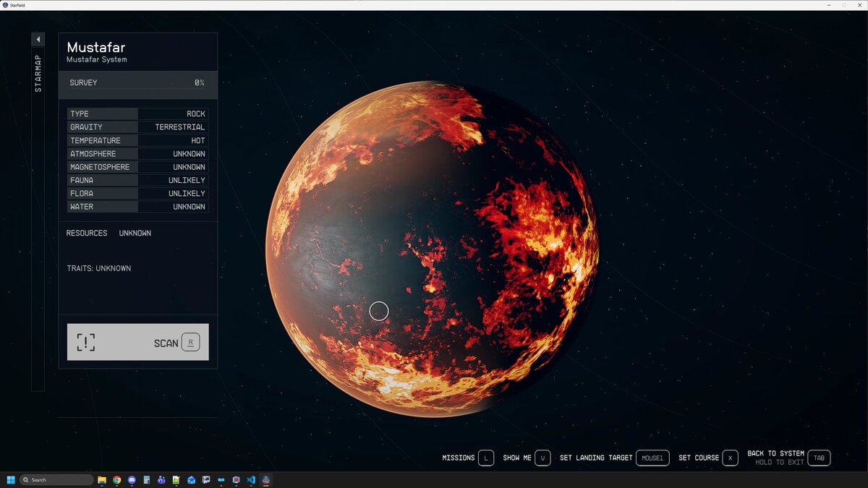The image size is (868, 488).
Task: Collapse the Starmap panel arrow
Action: pos(38,39)
